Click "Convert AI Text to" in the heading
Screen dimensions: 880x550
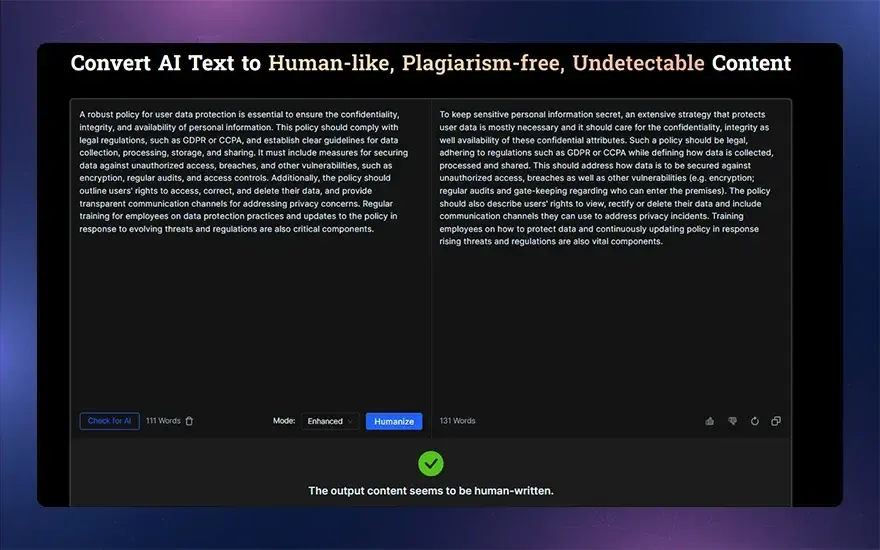pos(166,64)
